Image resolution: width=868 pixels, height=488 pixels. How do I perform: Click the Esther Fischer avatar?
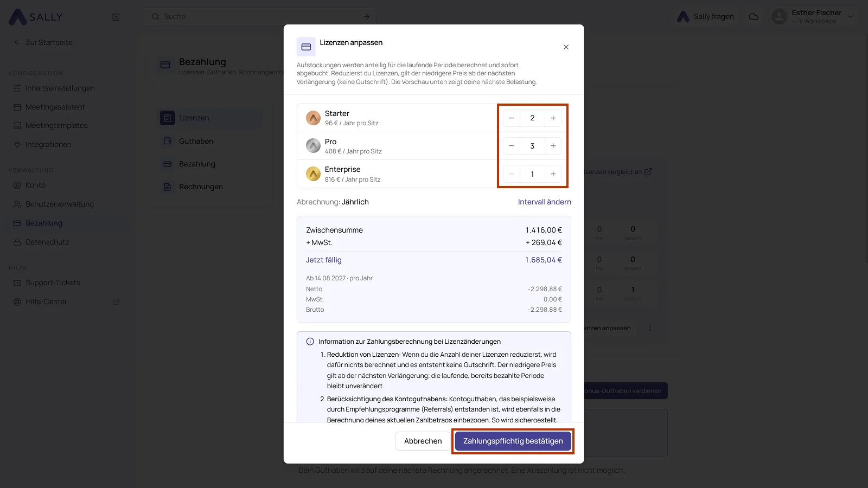[779, 17]
